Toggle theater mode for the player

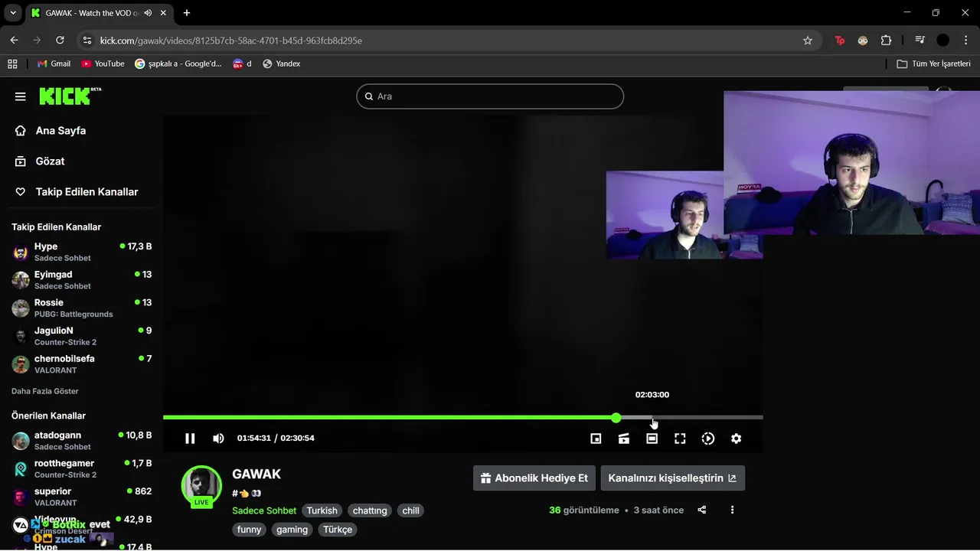click(652, 439)
